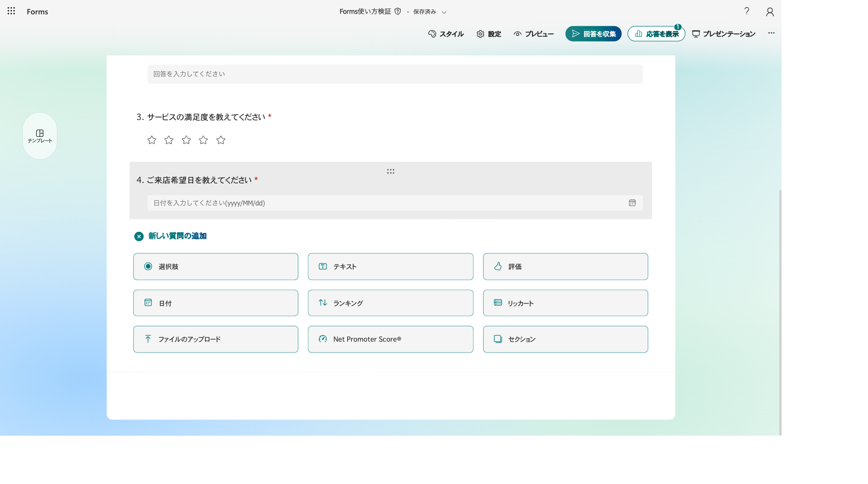Add a リッカート question
Viewport: 868px width, 484px height.
pyautogui.click(x=565, y=303)
